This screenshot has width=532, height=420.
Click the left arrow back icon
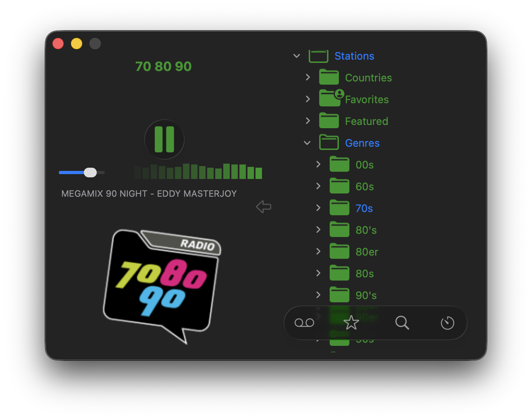click(x=264, y=207)
